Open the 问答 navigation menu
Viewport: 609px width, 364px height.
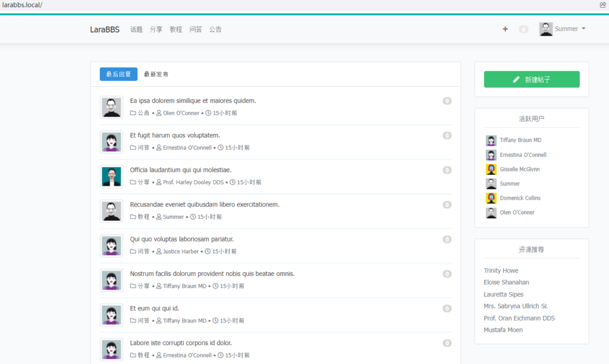pyautogui.click(x=196, y=29)
